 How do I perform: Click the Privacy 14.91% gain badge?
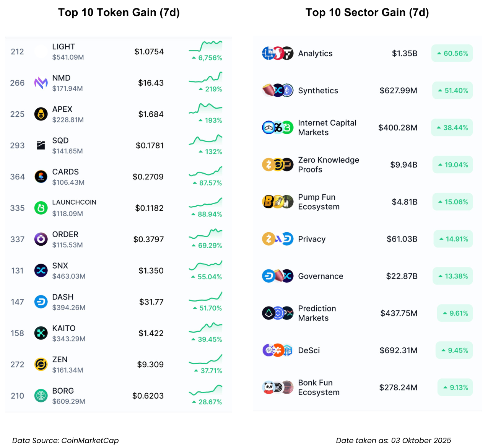(453, 239)
